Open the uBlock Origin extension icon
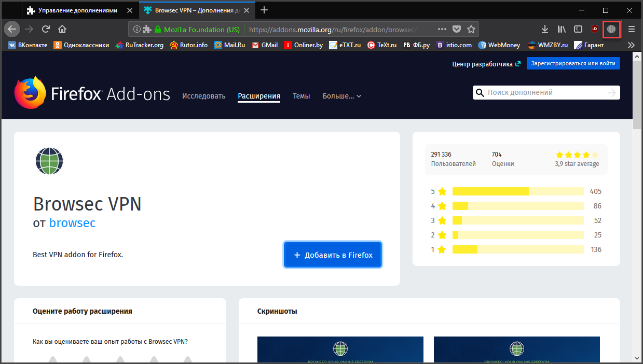The width and height of the screenshot is (643, 364). (x=595, y=29)
